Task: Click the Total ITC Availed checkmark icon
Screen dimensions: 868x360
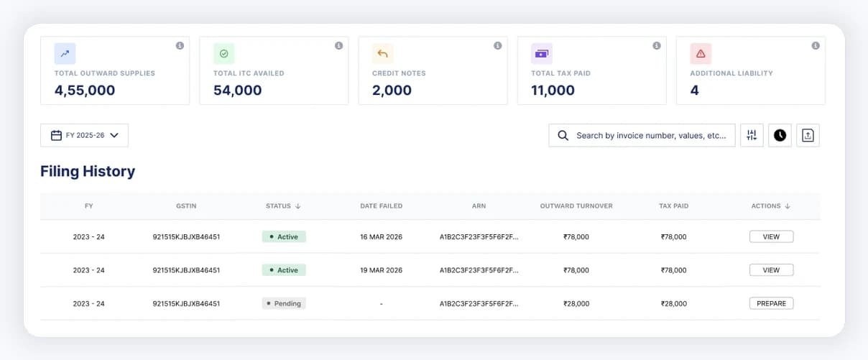Action: (x=224, y=54)
